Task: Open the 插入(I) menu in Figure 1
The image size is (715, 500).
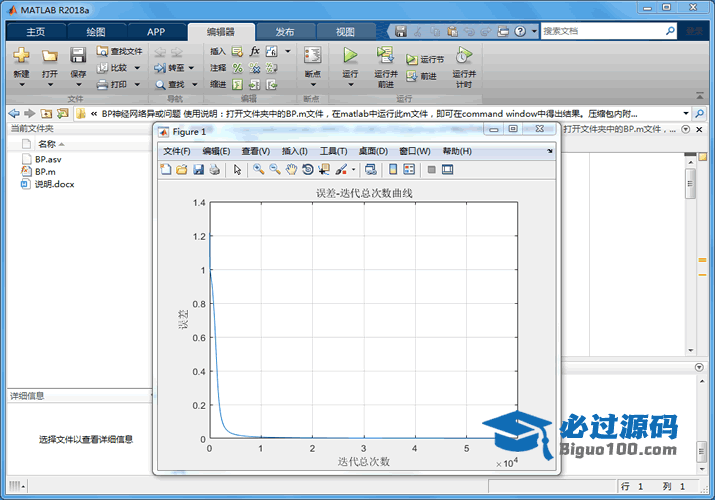Action: pyautogui.click(x=295, y=151)
